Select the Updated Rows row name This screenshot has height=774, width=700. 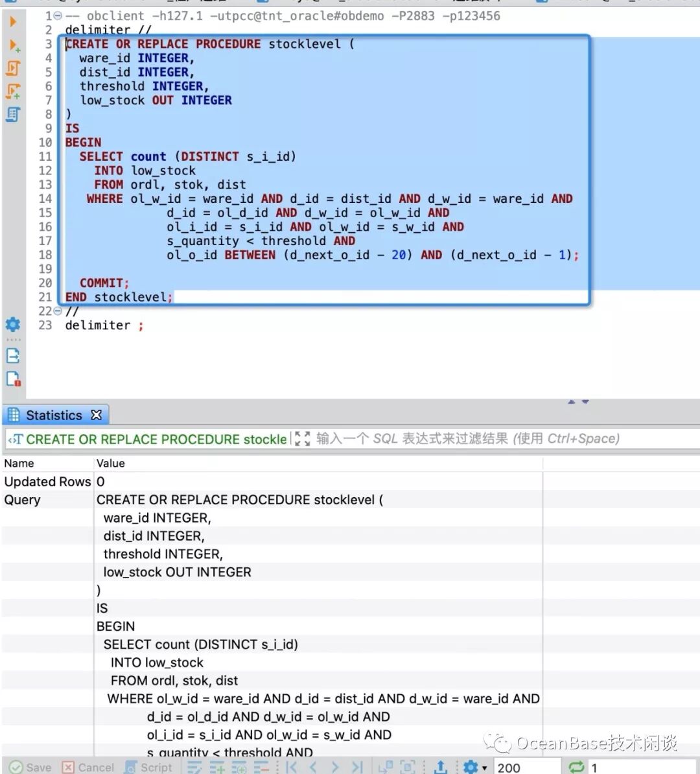tap(47, 482)
